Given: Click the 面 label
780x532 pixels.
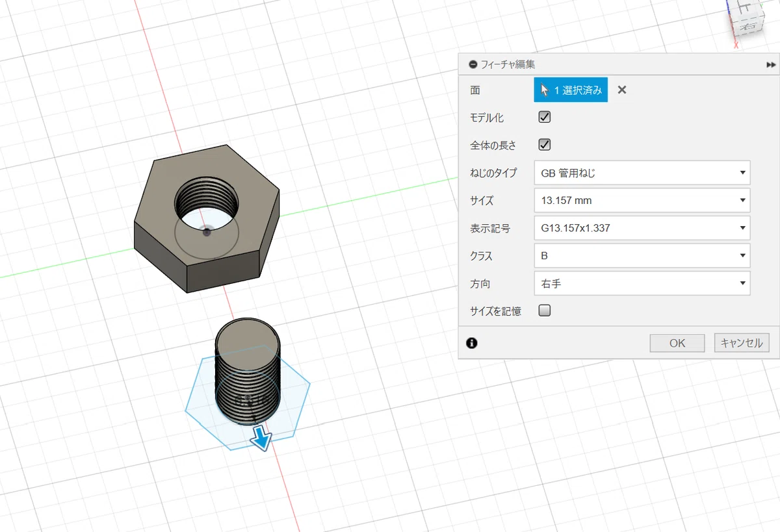Looking at the screenshot, I should [475, 90].
